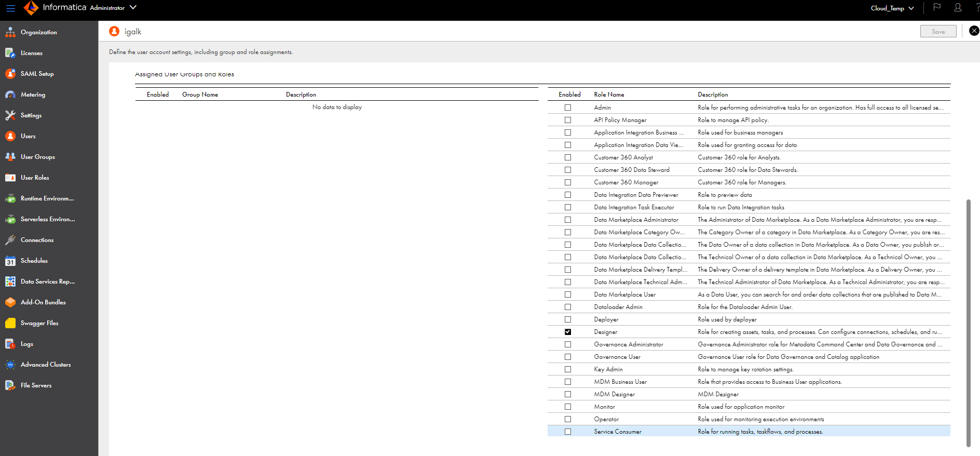Enable the Admin role checkbox
This screenshot has height=456, width=980.
click(568, 108)
